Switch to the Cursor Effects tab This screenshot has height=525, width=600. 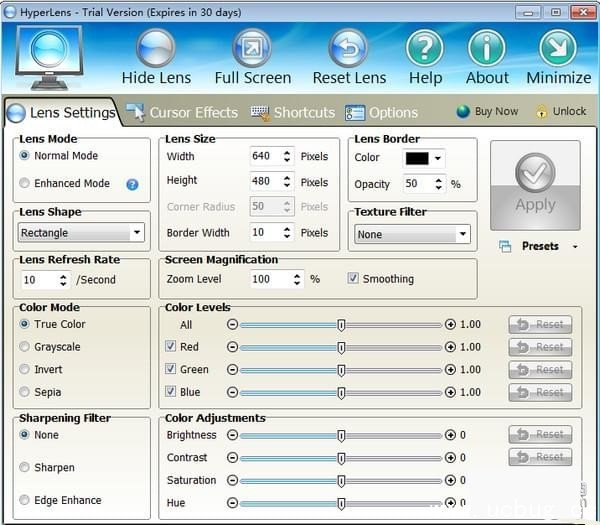point(182,112)
